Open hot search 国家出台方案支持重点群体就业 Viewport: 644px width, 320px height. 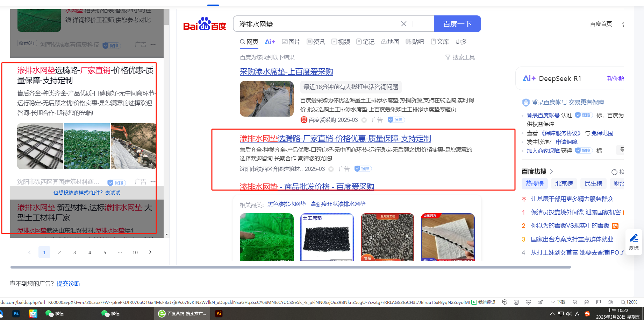click(x=572, y=239)
